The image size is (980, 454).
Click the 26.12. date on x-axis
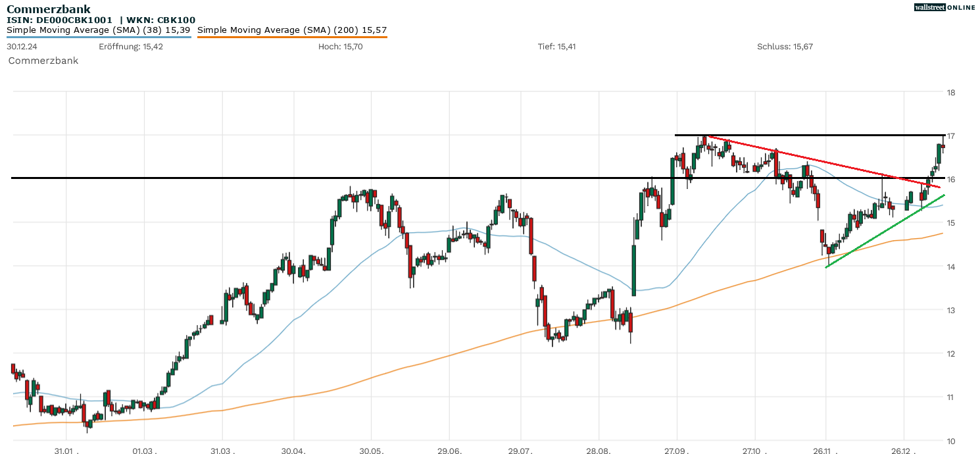pos(904,451)
